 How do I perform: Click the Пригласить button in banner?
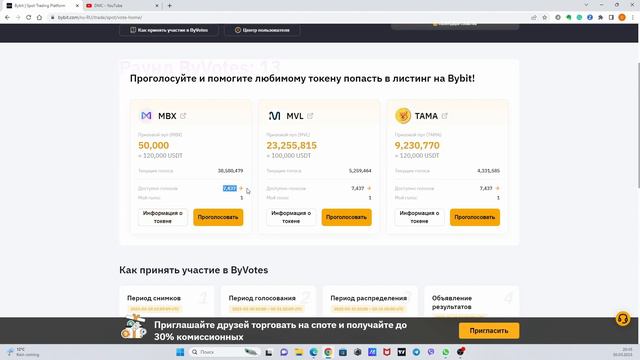(x=489, y=331)
